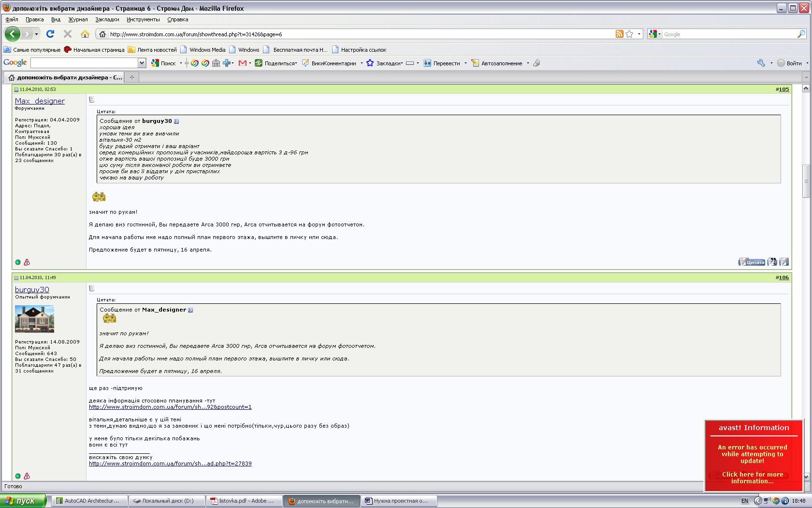812x508 pixels.
Task: Go to the Firefox home page icon
Action: tap(85, 34)
